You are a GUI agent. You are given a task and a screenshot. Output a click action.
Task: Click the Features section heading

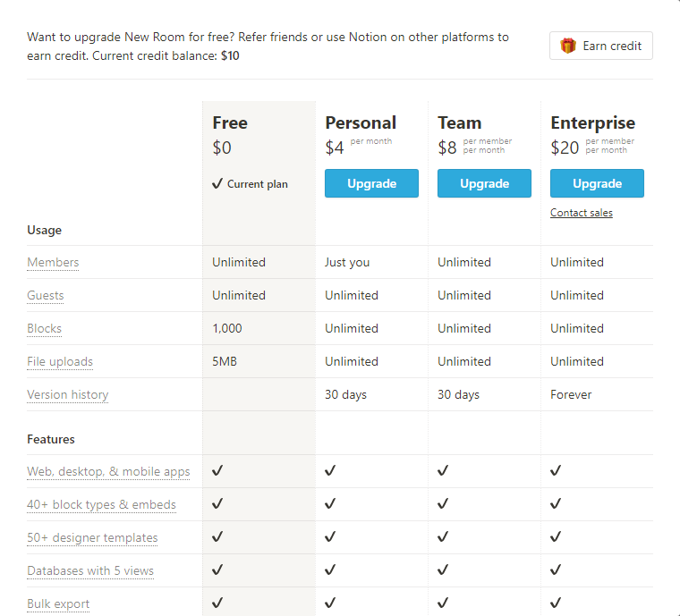[51, 439]
